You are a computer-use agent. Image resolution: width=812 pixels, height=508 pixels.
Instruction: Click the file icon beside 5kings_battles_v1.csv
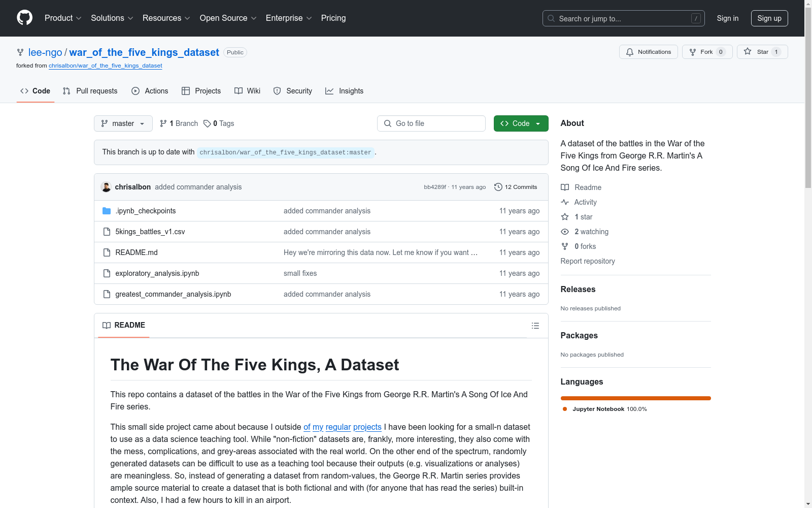pyautogui.click(x=107, y=232)
